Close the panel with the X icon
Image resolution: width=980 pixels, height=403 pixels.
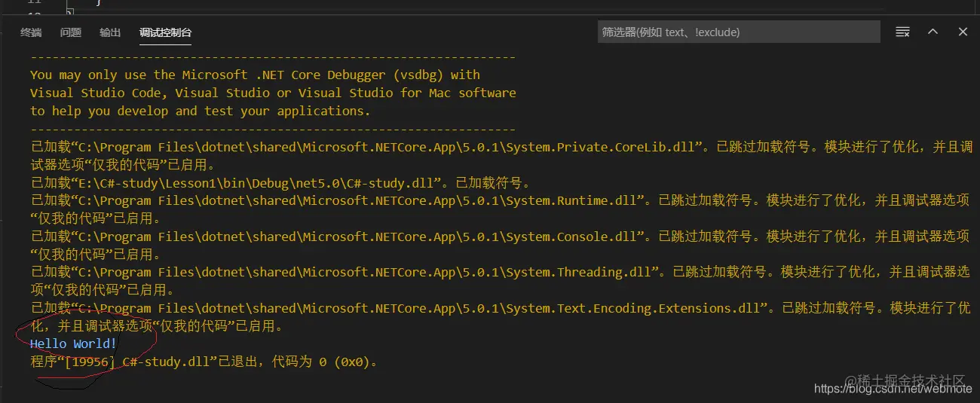pyautogui.click(x=963, y=32)
